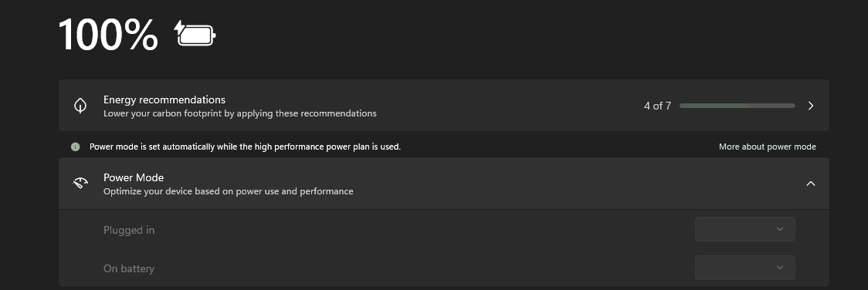Click the Energy recommendations leaf icon
The height and width of the screenshot is (290, 868).
pyautogui.click(x=80, y=106)
